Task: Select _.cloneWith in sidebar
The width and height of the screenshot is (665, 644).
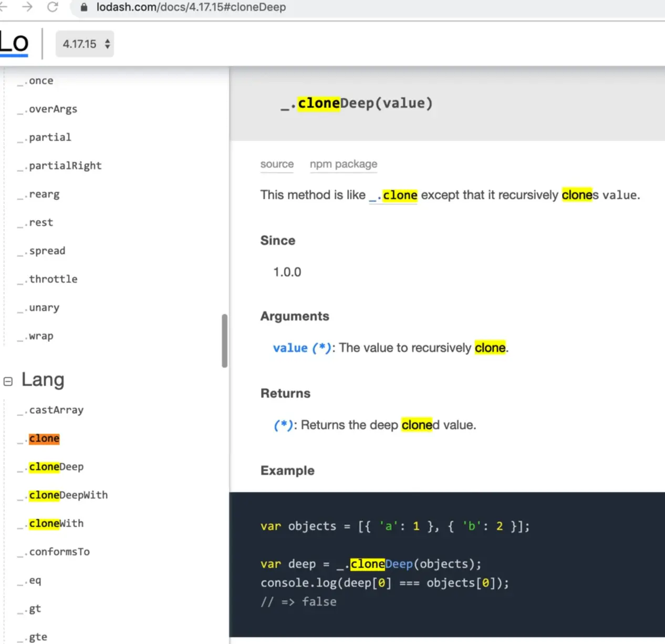Action: [56, 523]
